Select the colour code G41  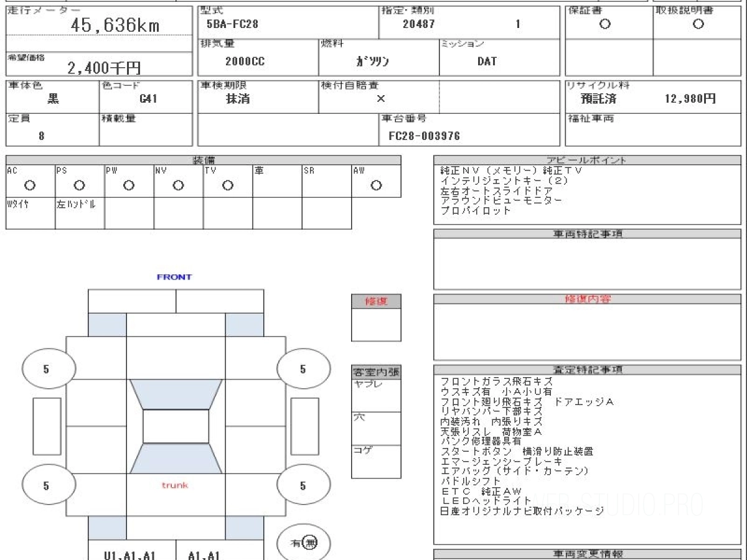148,98
